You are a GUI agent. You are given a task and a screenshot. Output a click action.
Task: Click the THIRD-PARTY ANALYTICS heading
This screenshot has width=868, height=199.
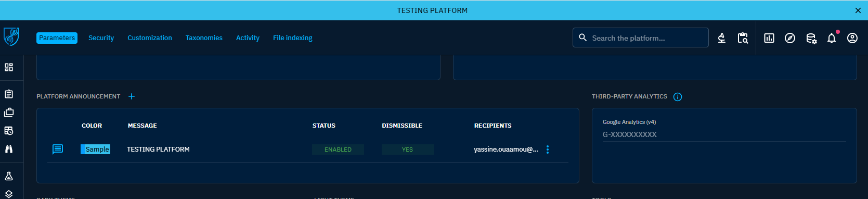point(629,96)
